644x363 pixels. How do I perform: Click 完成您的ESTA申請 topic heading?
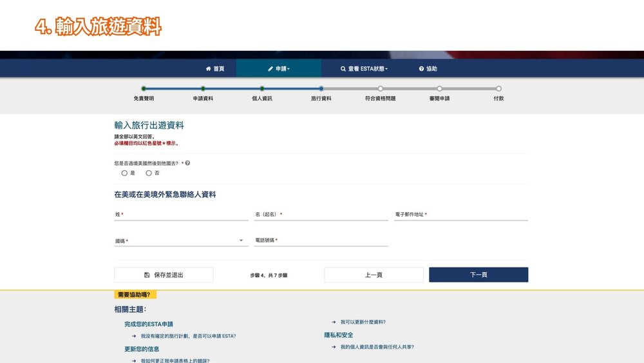point(149,324)
